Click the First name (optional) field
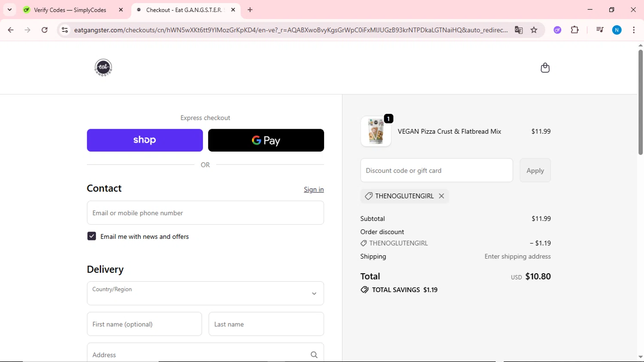The image size is (644, 362). pyautogui.click(x=144, y=324)
